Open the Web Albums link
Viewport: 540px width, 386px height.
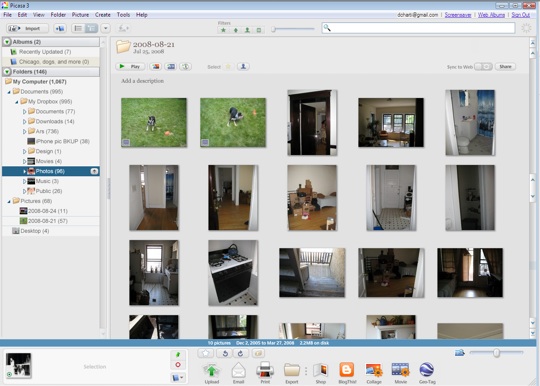click(x=491, y=15)
